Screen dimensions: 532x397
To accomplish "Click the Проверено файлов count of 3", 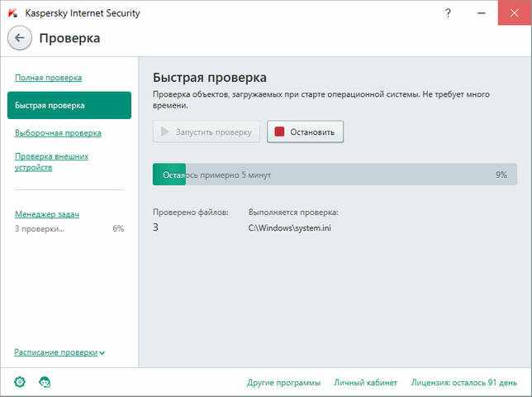I will click(155, 227).
